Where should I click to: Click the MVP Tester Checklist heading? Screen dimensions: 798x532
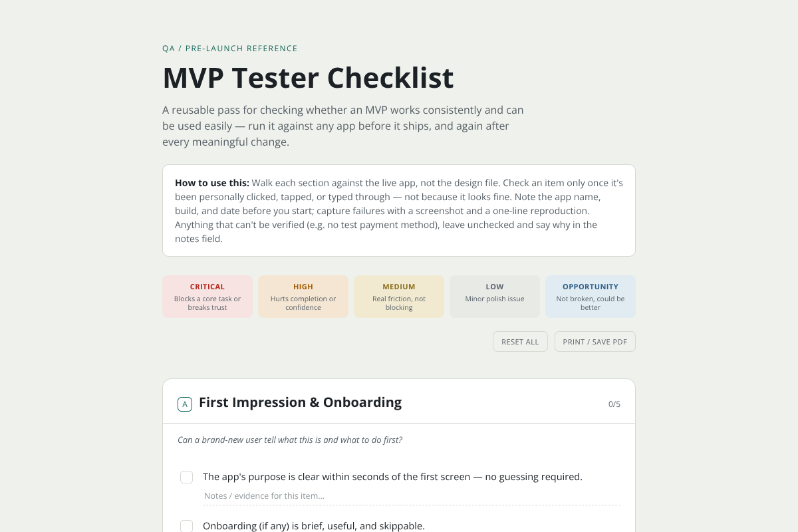[308, 78]
